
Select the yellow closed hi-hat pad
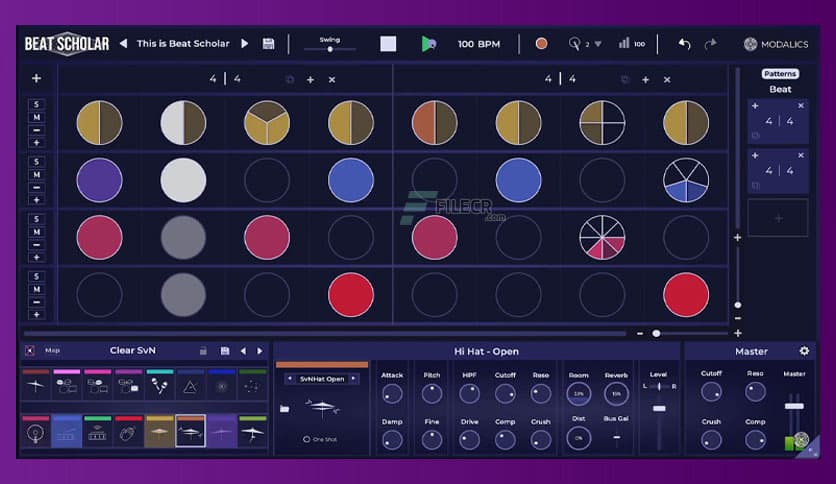pyautogui.click(x=159, y=432)
